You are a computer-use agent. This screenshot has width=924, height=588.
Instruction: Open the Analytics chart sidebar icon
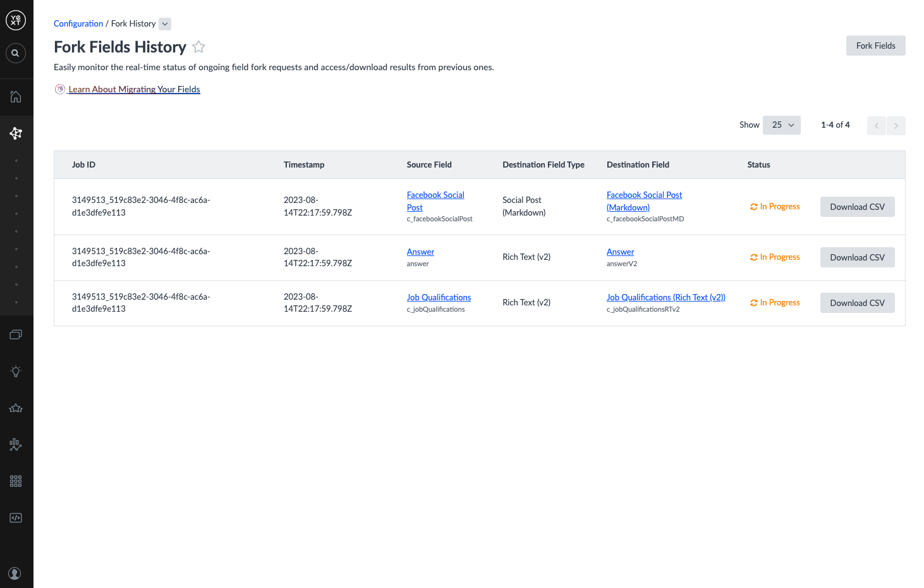16,444
